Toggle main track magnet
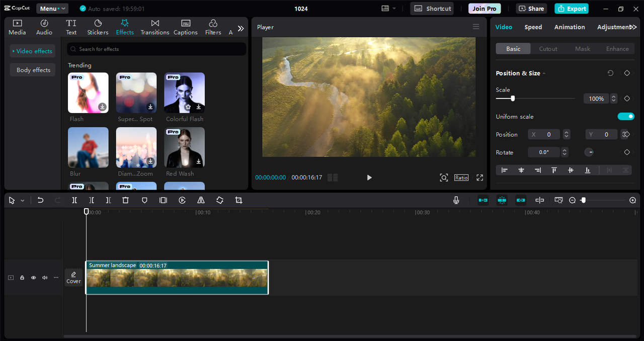 point(483,200)
